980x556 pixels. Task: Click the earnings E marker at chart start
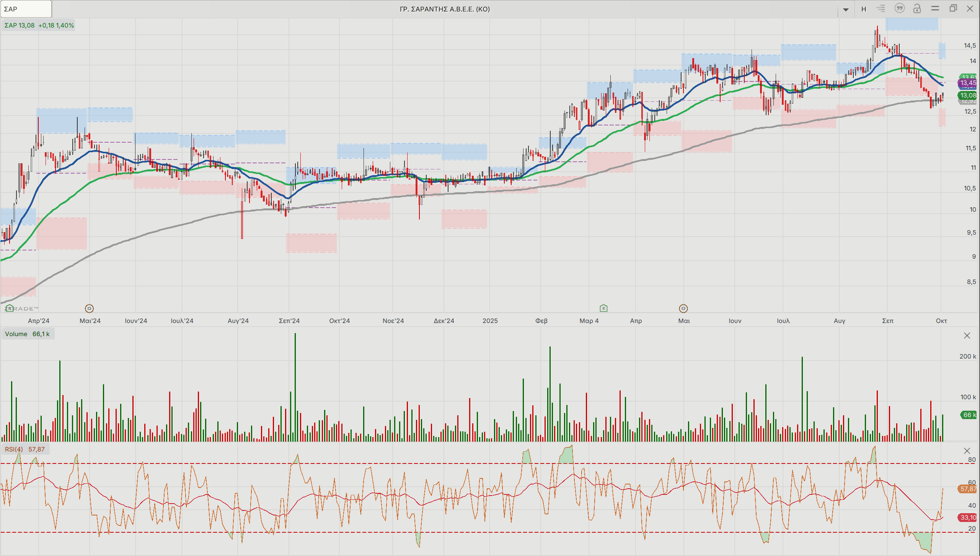pos(10,308)
